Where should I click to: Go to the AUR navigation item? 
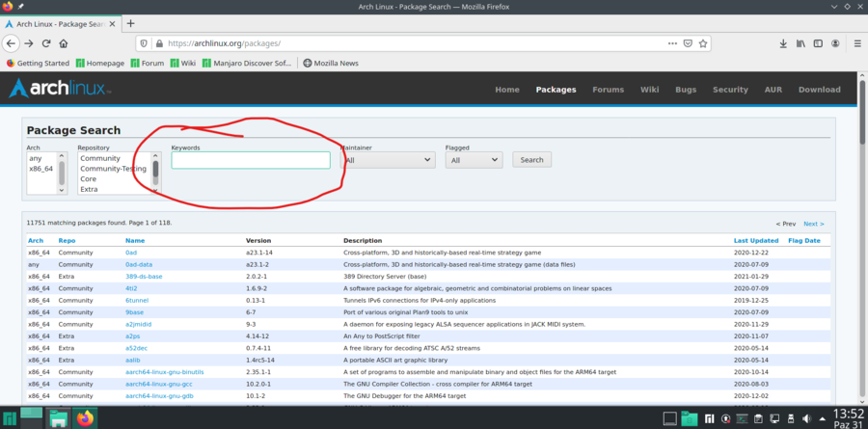[773, 90]
